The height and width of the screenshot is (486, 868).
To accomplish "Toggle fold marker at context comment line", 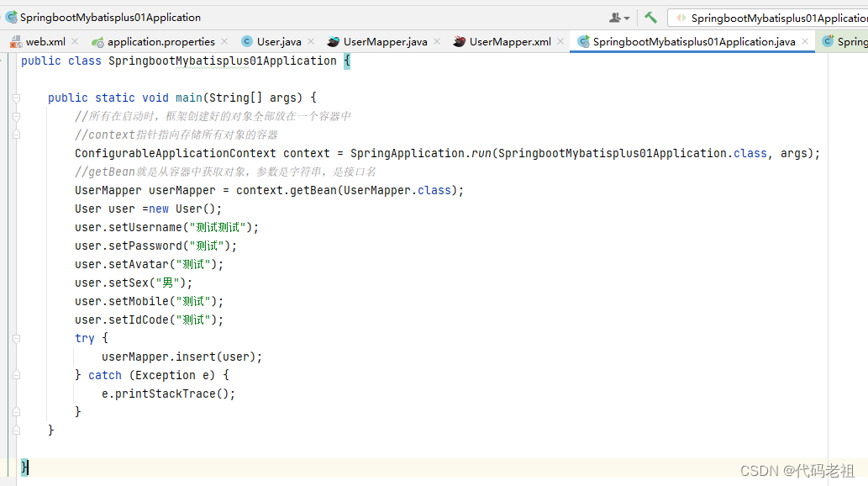I will (17, 135).
